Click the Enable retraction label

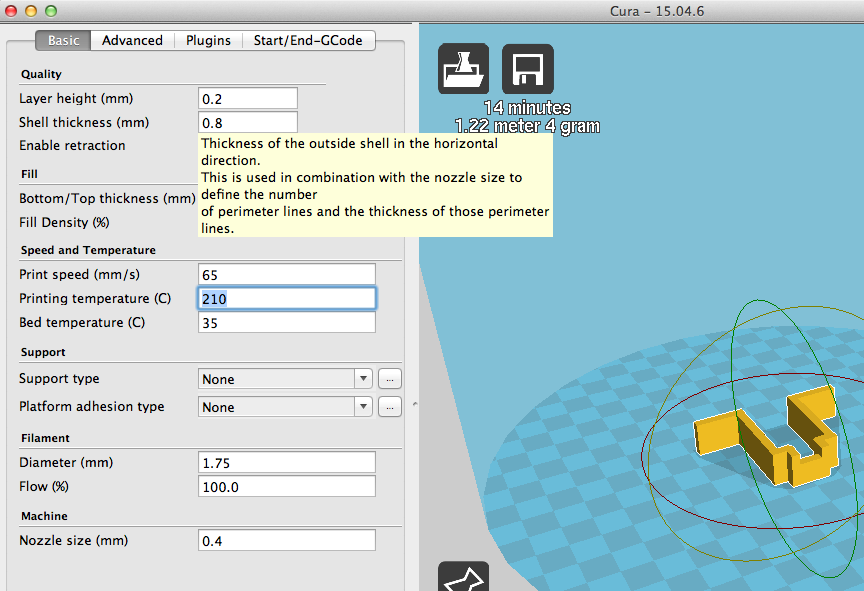click(72, 145)
